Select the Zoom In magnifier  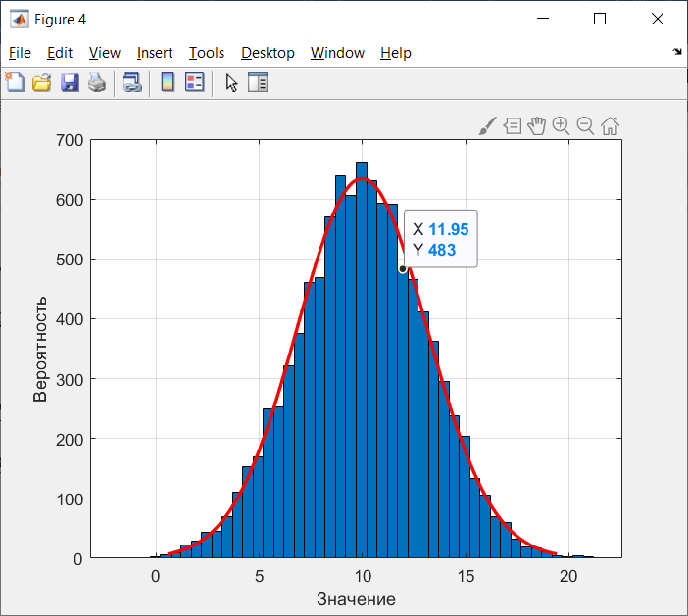point(561,126)
